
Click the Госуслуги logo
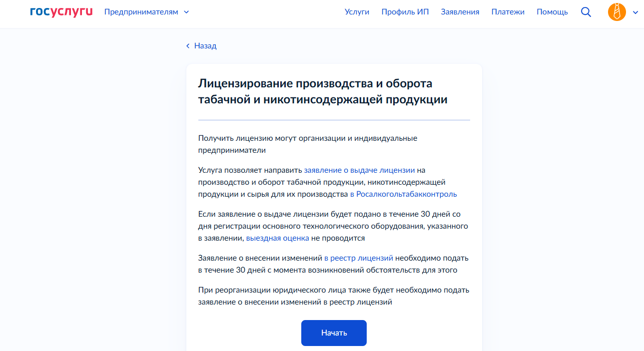60,11
